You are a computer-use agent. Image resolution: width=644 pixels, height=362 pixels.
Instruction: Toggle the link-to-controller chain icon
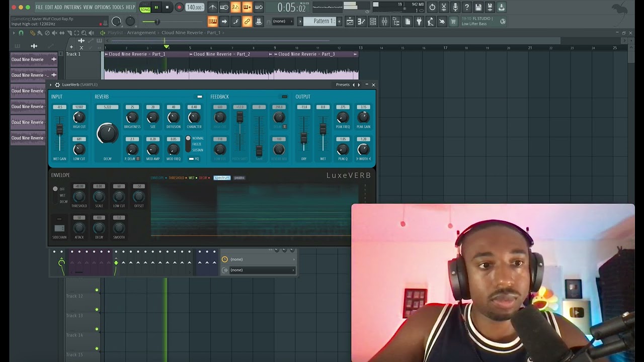pyautogui.click(x=247, y=21)
